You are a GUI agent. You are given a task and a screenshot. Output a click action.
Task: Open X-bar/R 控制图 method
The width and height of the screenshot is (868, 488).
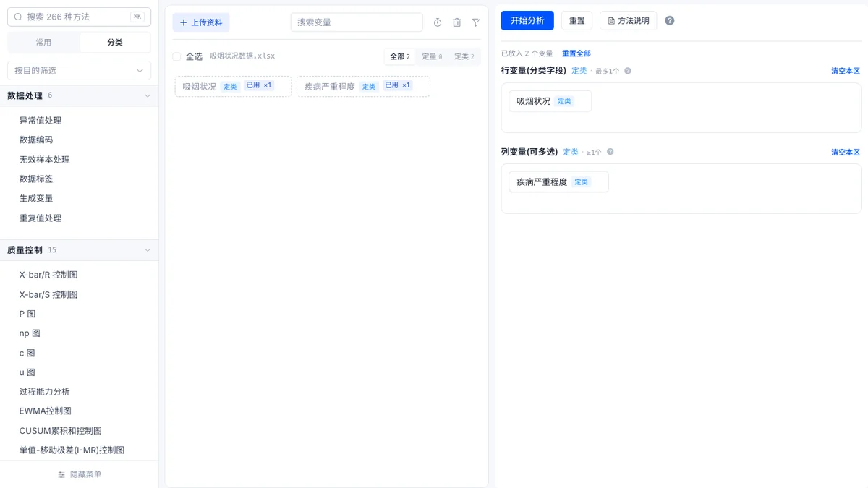[x=48, y=275]
